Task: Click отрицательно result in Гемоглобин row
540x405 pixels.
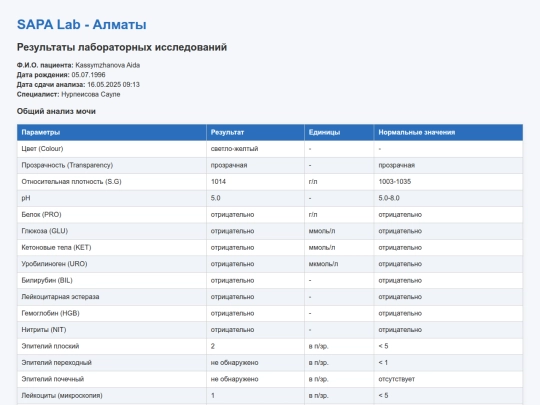Action: [232, 313]
